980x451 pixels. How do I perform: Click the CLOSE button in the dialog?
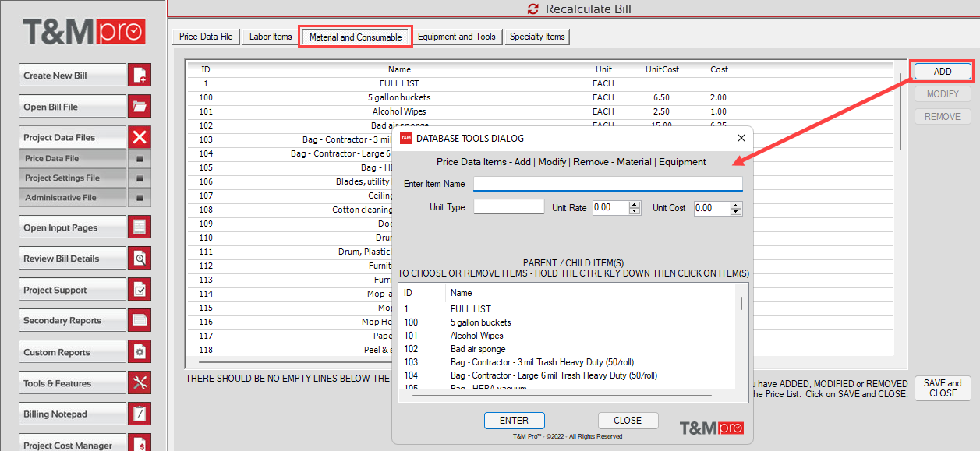[628, 421]
